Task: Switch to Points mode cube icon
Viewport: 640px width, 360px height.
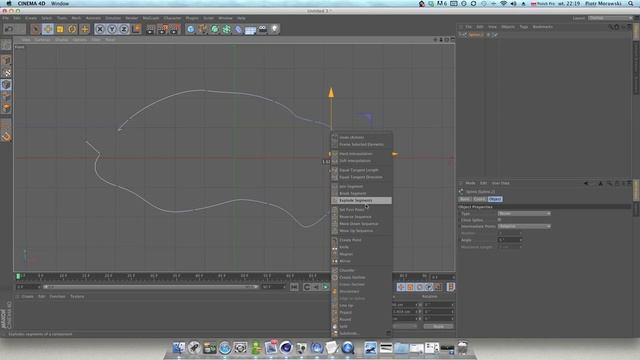Action: [x=6, y=84]
